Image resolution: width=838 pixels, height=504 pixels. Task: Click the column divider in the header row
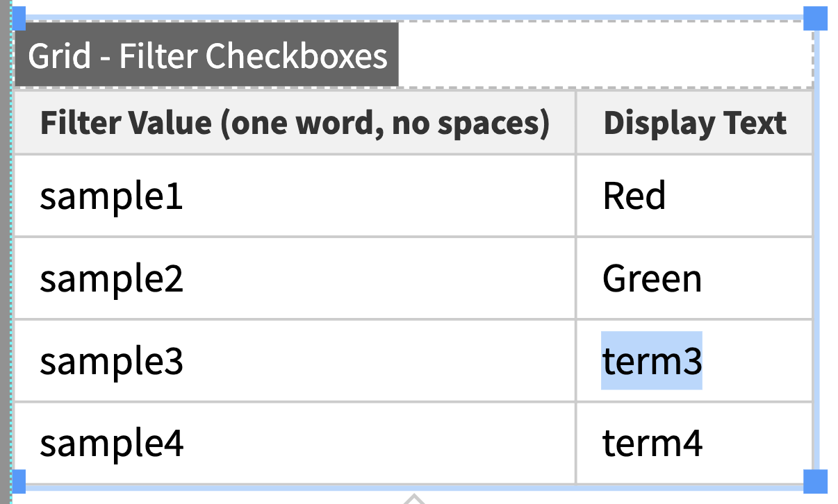tap(576, 123)
